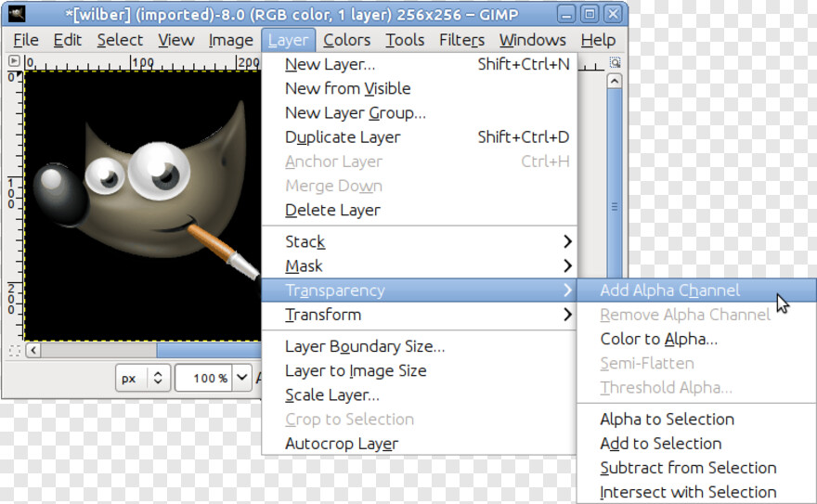Choose Layer Boundary Size...
This screenshot has width=817, height=504.
pos(420,346)
